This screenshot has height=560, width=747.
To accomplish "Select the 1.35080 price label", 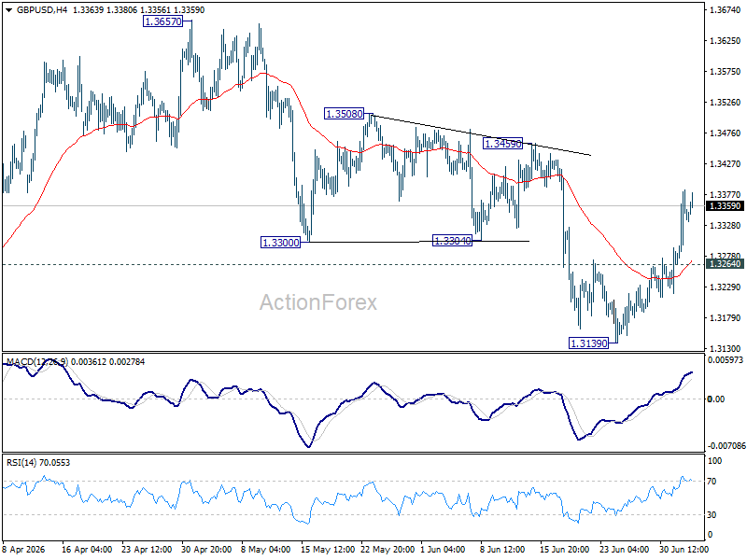I will (x=344, y=114).
